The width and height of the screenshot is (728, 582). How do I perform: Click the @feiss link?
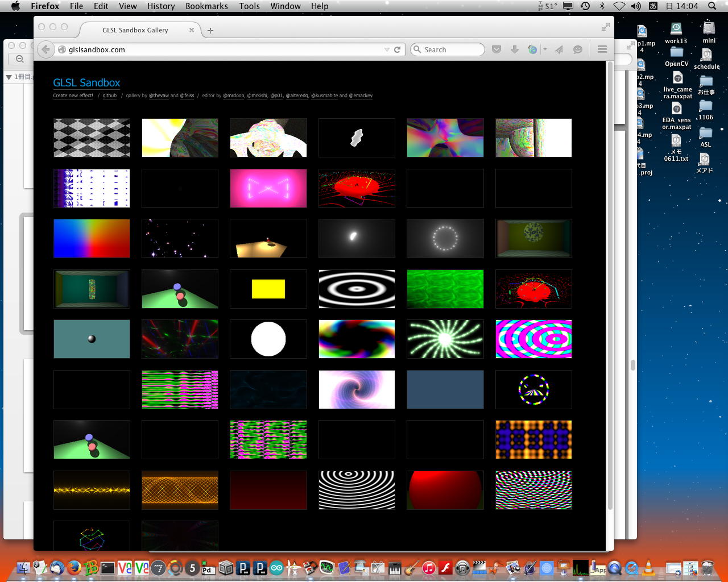[x=187, y=95]
